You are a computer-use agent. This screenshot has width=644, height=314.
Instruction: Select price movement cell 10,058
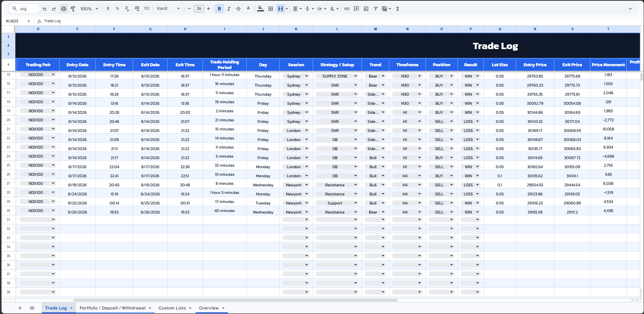click(608, 129)
